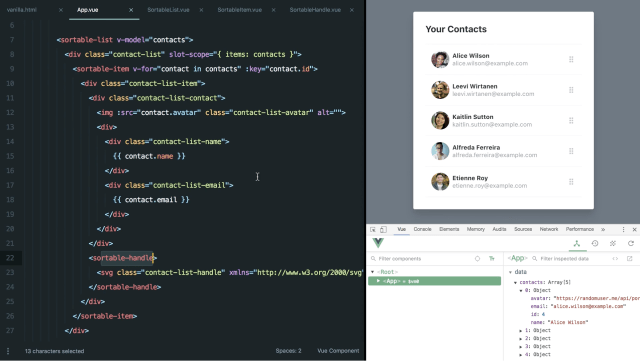640x363 pixels.
Task: Switch to vanilla.html editor tab
Action: pos(22,10)
